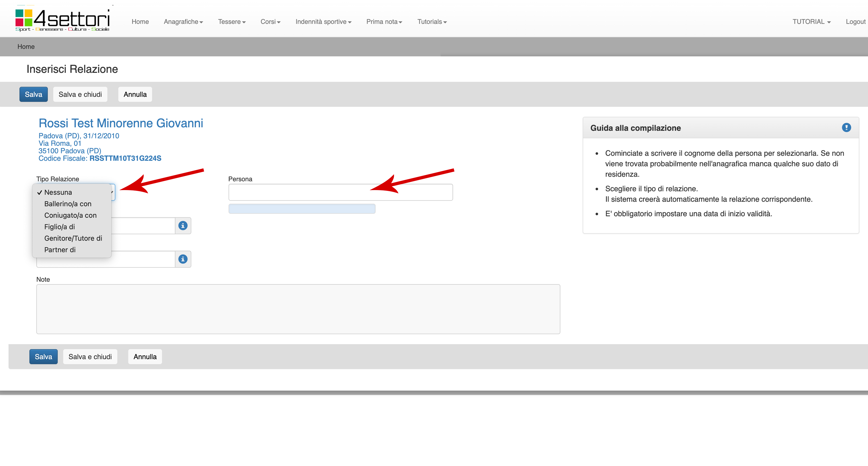Click the guide panel exclamation icon
868x466 pixels.
(846, 127)
